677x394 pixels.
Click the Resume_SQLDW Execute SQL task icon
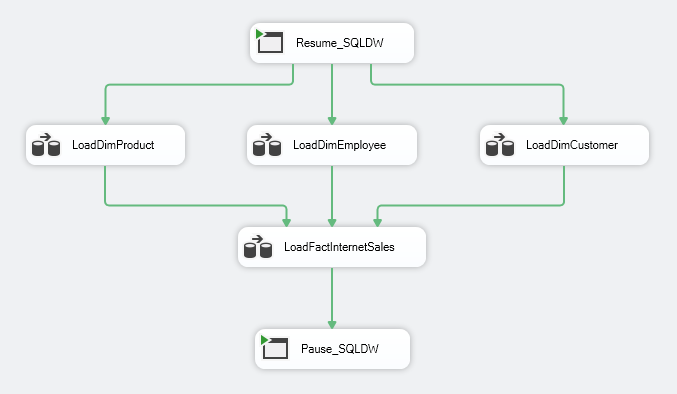(270, 41)
